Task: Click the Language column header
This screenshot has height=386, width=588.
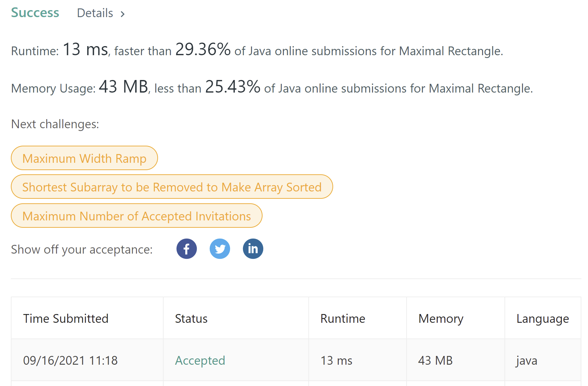Action: [x=543, y=318]
